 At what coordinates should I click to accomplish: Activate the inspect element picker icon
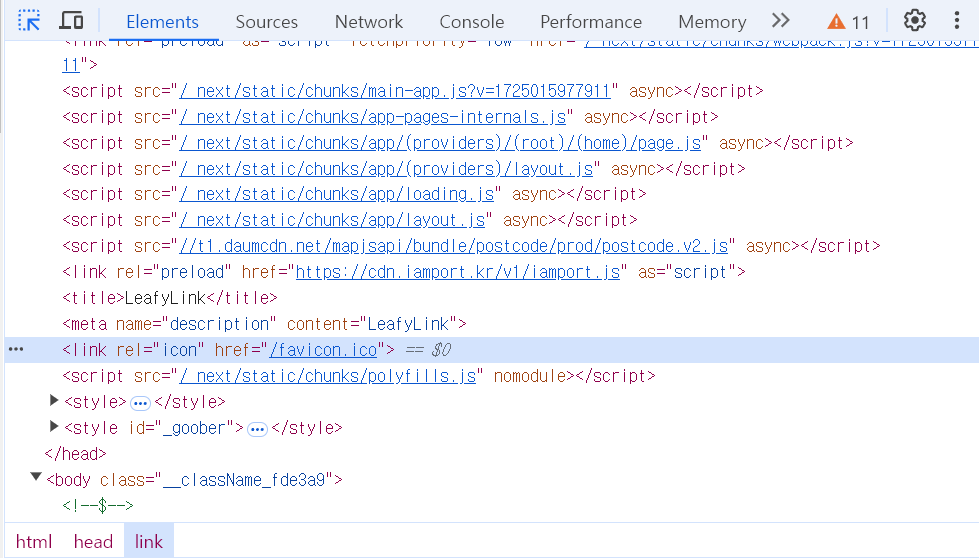29,21
